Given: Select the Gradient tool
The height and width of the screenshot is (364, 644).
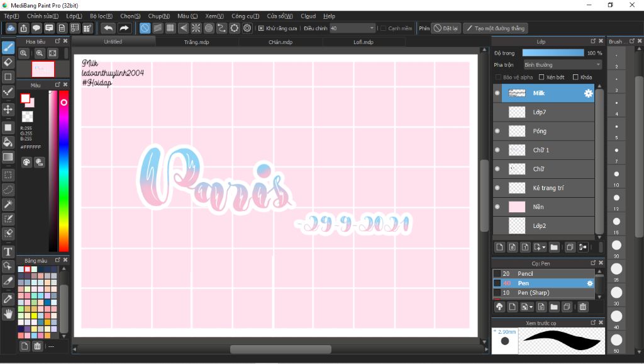Looking at the screenshot, I should (x=8, y=157).
